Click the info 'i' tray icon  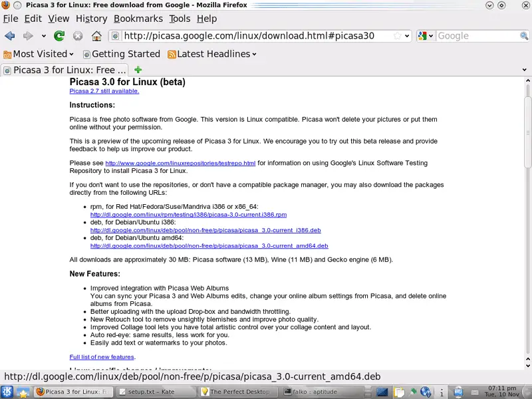pyautogui.click(x=442, y=392)
